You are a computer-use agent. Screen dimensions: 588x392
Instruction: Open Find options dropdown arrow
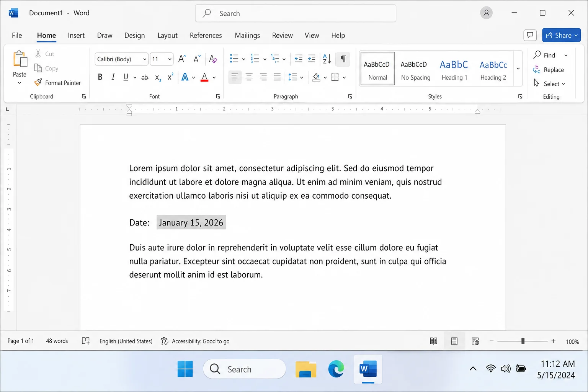coord(566,56)
